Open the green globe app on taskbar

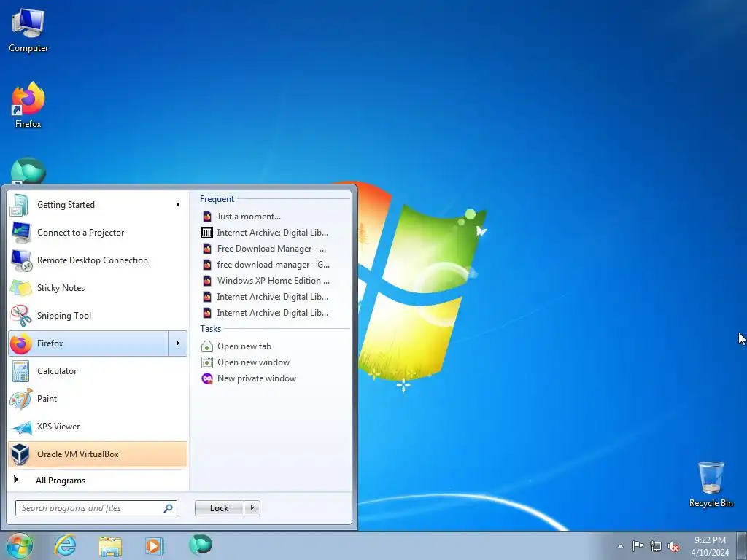click(x=201, y=545)
